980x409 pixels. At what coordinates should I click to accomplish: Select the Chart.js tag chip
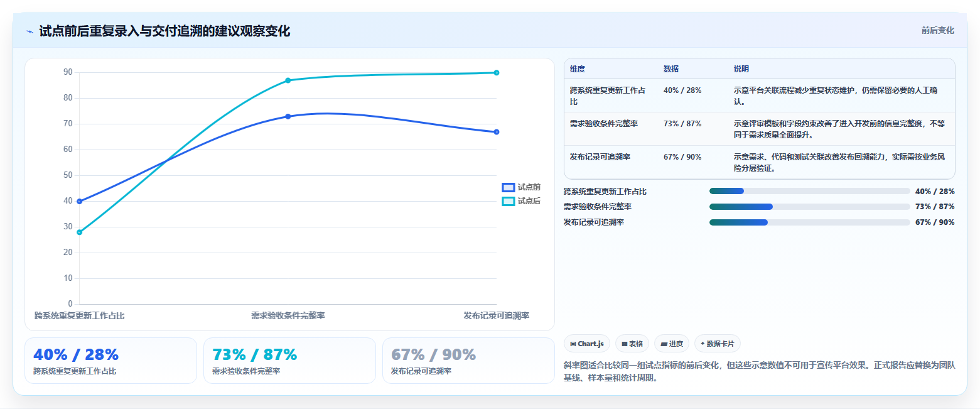587,344
